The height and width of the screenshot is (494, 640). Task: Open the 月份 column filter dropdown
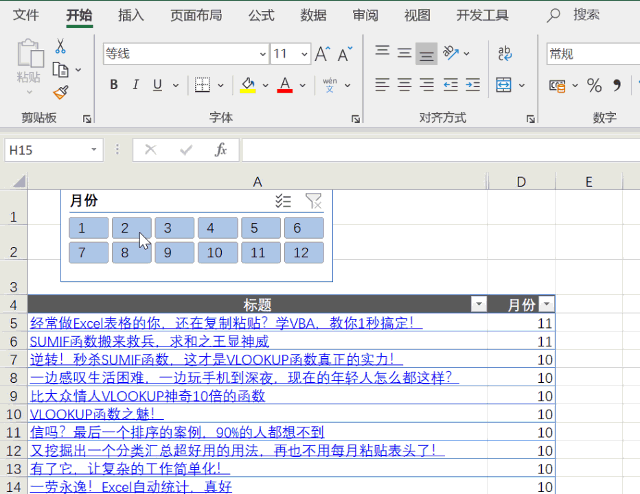click(547, 304)
